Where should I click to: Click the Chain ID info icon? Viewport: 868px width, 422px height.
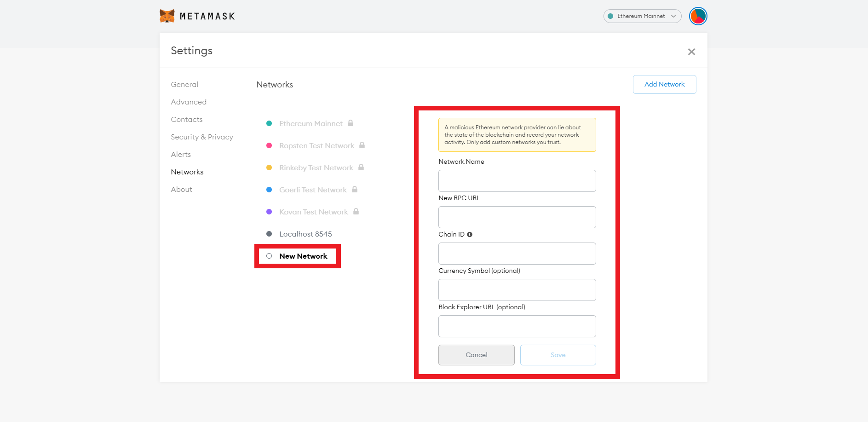470,234
